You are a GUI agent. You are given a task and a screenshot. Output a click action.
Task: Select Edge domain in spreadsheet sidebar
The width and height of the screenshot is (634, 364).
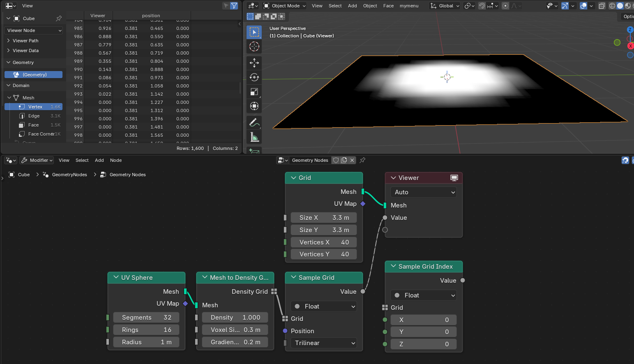(x=34, y=116)
